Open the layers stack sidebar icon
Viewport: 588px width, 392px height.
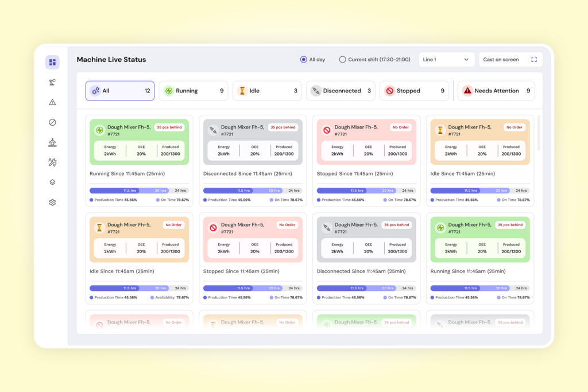tap(52, 182)
